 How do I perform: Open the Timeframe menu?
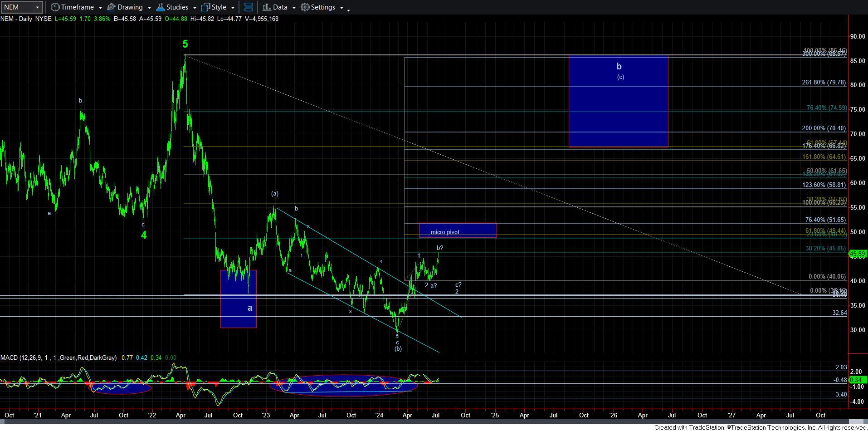coord(77,7)
